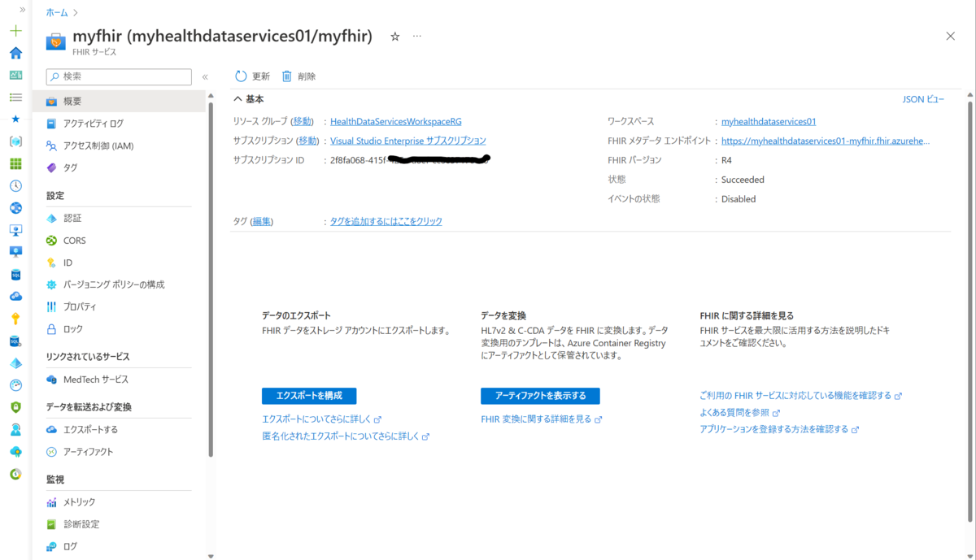Open the clock Recent icon in sidebar
Image resolution: width=976 pixels, height=560 pixels.
(x=15, y=186)
